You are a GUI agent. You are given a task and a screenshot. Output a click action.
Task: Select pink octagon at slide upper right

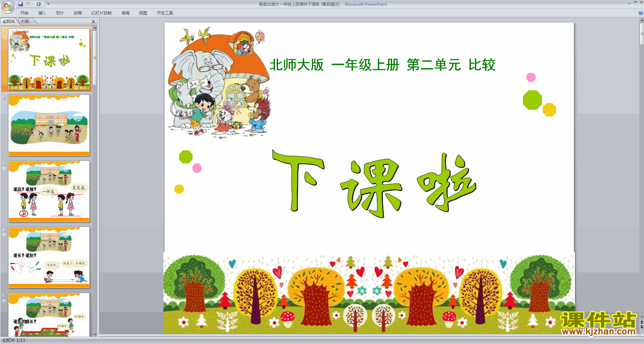[x=531, y=78]
